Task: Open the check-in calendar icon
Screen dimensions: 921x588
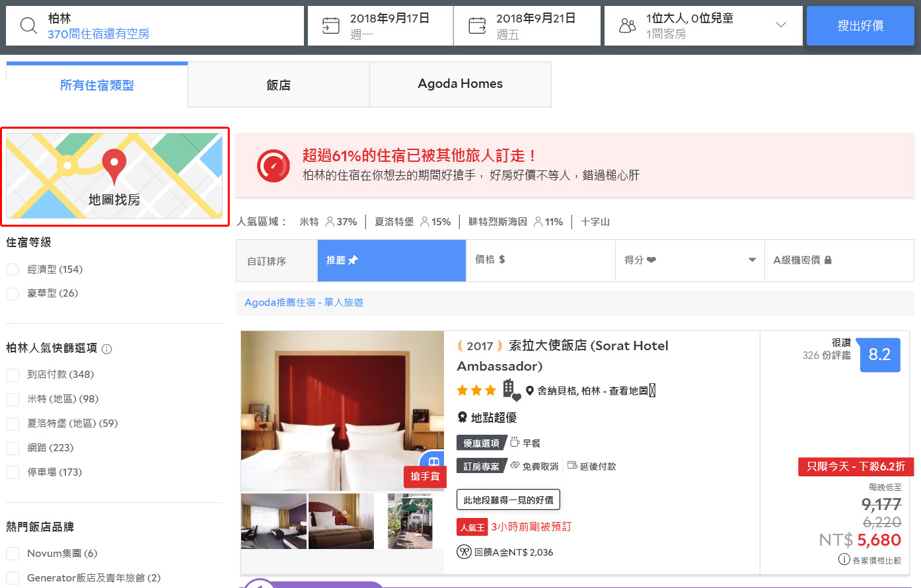Action: (x=330, y=26)
